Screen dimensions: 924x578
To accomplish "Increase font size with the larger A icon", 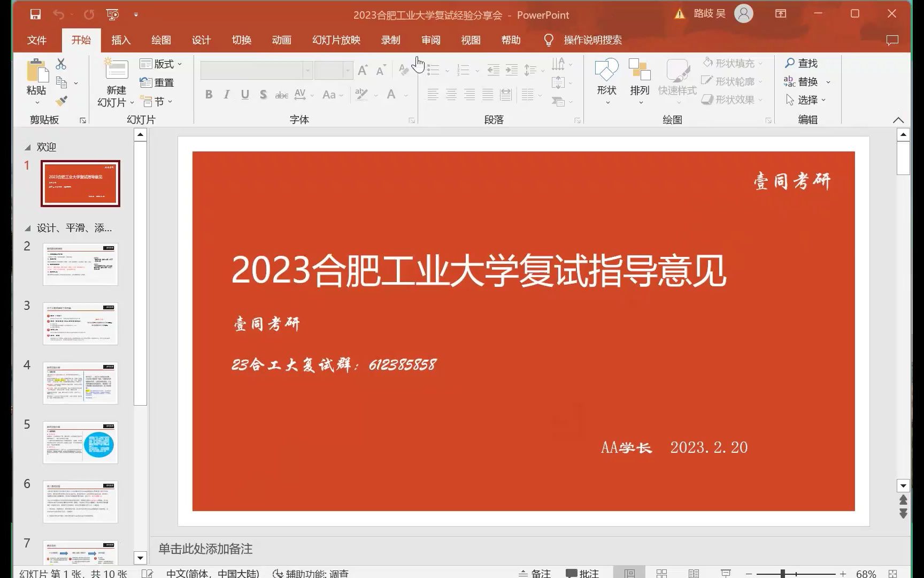I will 363,70.
